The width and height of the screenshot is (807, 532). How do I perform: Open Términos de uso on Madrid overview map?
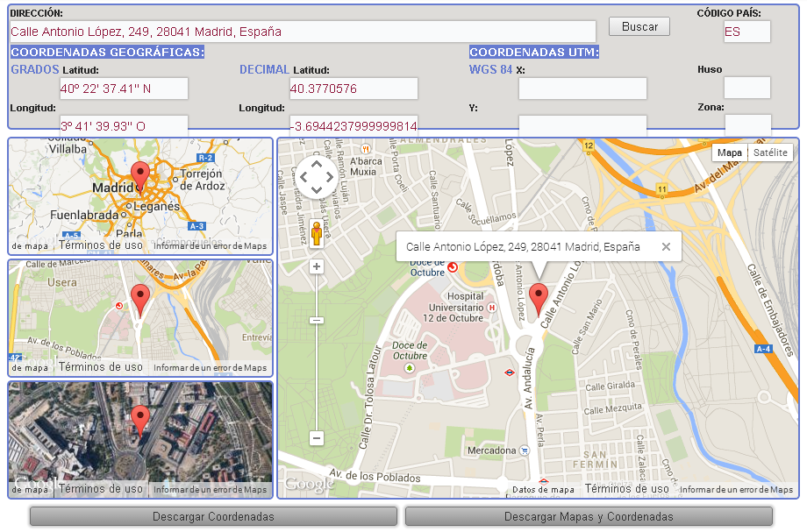click(100, 245)
